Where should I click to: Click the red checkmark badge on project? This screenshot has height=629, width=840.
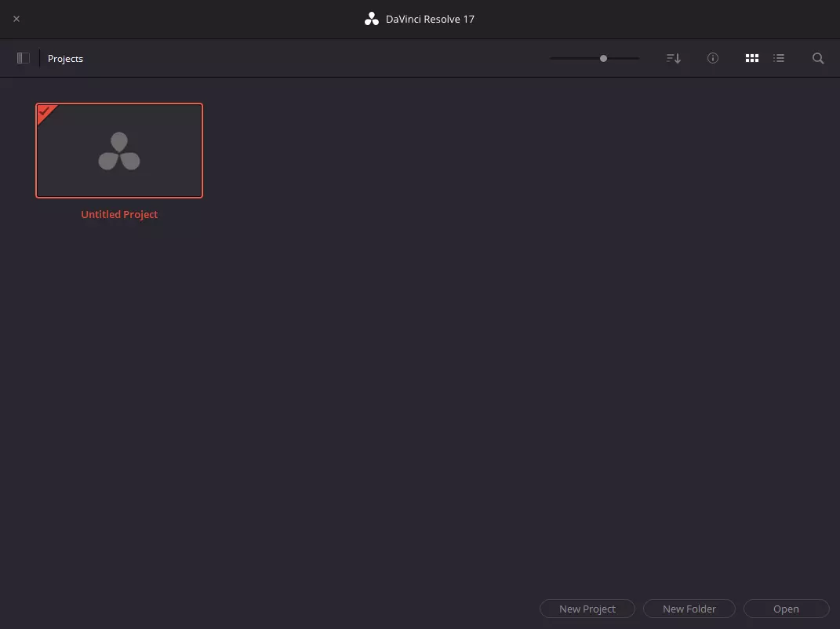coord(45,112)
